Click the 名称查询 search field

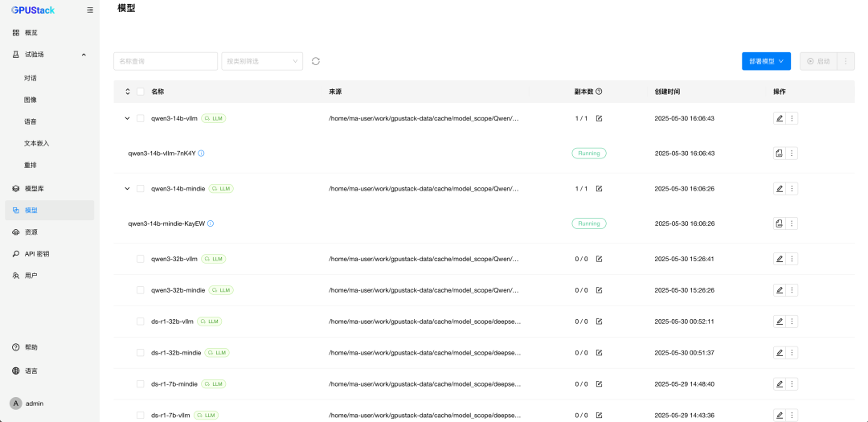[166, 61]
